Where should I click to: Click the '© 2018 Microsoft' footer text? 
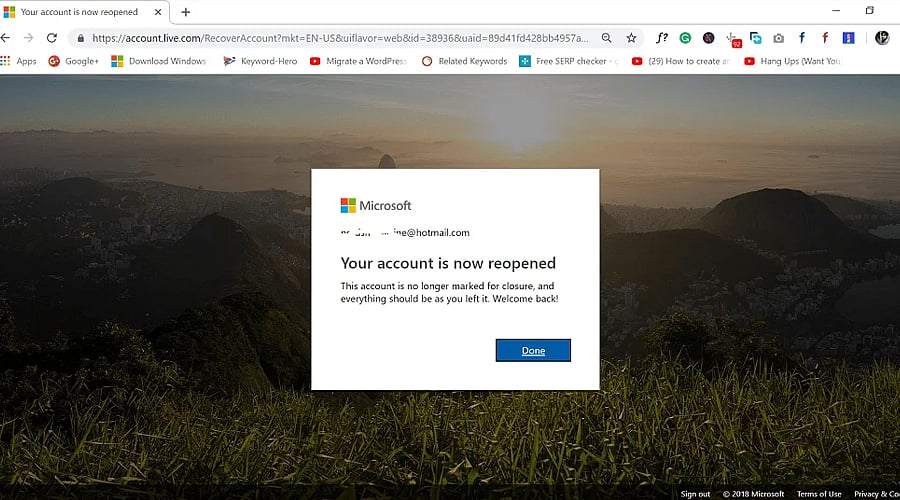click(x=753, y=494)
